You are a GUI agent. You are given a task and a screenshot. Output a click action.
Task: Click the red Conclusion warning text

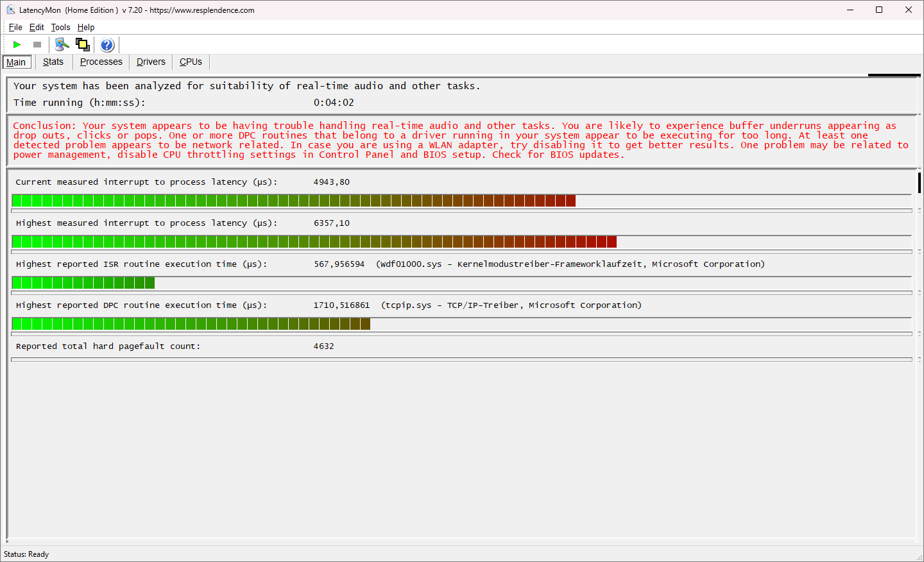click(461, 140)
